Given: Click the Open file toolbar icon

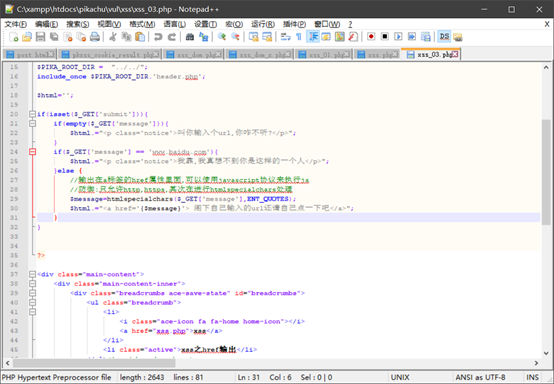Looking at the screenshot, I should click(x=27, y=37).
